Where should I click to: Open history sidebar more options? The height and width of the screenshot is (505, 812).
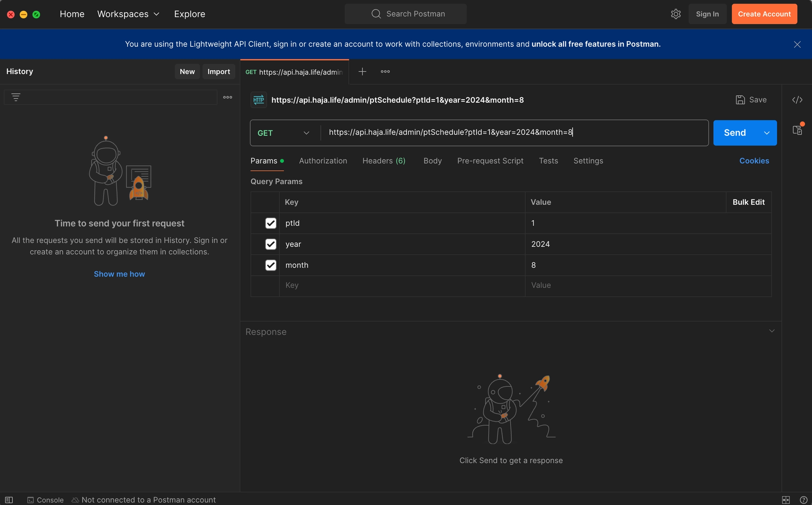[228, 97]
